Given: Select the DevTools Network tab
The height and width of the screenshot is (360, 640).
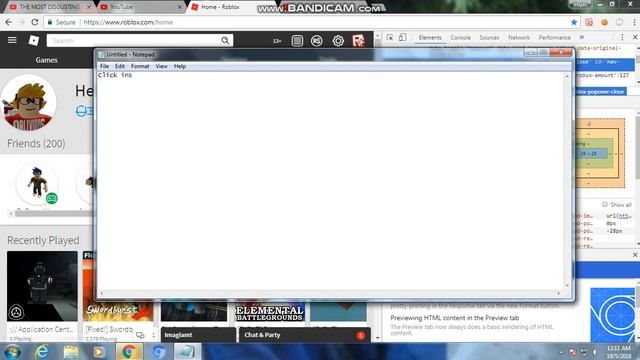Looking at the screenshot, I should pos(519,38).
